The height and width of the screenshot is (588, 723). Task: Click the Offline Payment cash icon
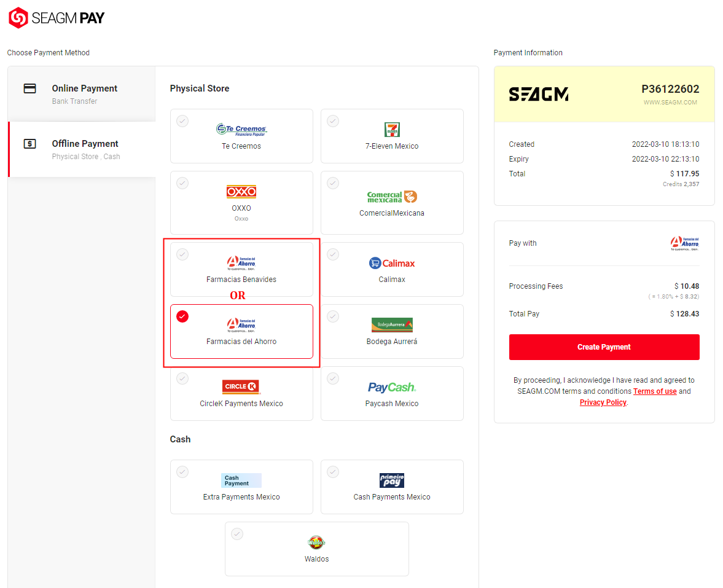[x=30, y=144]
